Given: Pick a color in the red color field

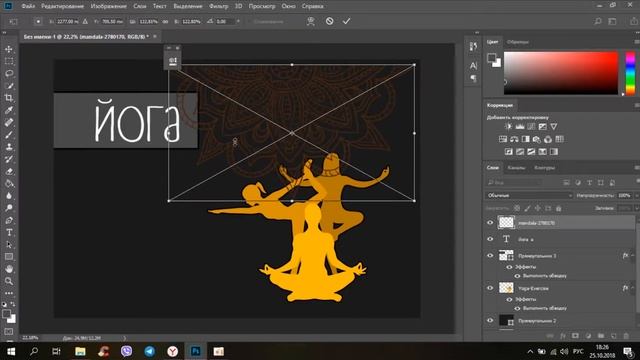Looking at the screenshot, I should [561, 73].
